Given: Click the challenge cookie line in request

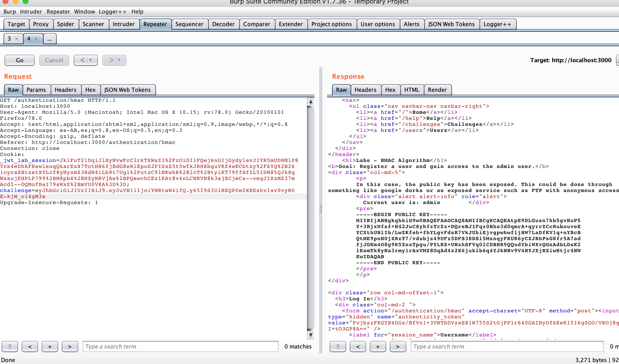Looking at the screenshot, I should click(x=147, y=191).
